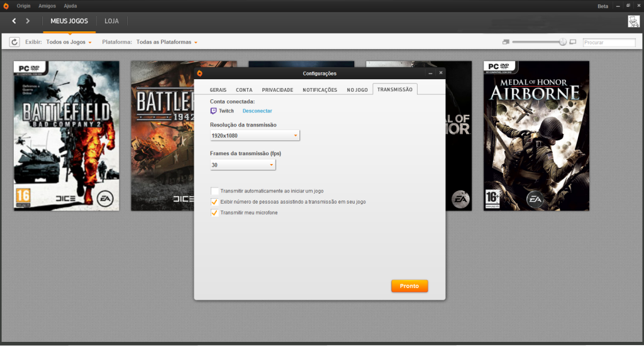This screenshot has width=644, height=362.
Task: Open the Privacidade settings tab
Action: pos(277,90)
